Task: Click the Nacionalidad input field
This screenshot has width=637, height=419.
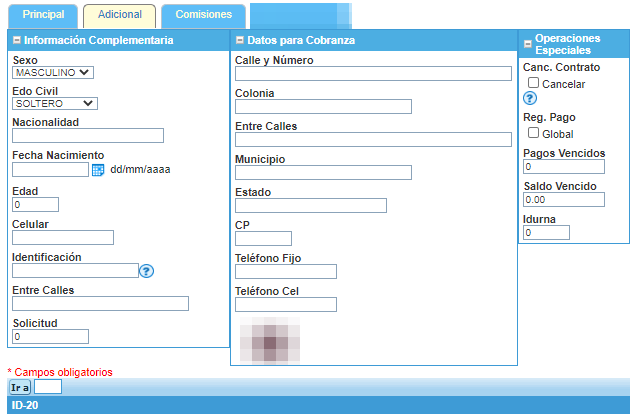Action: 88,136
